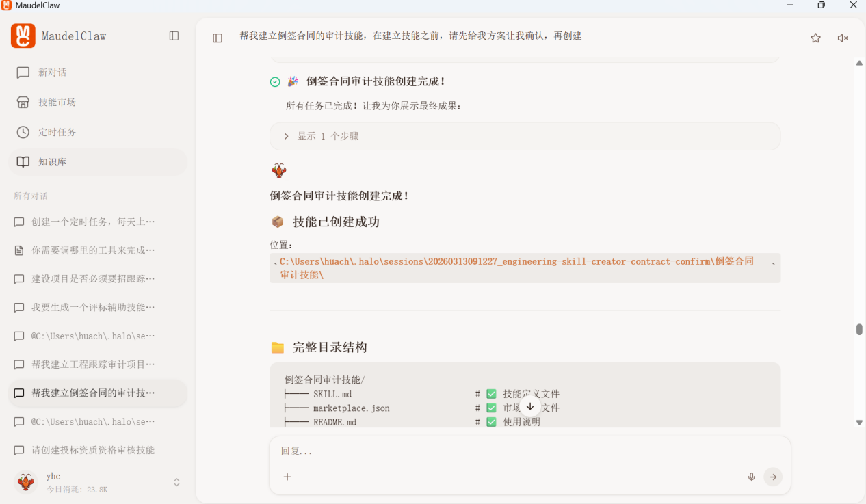Click the star favorite icon
This screenshot has height=504, width=866.
815,38
